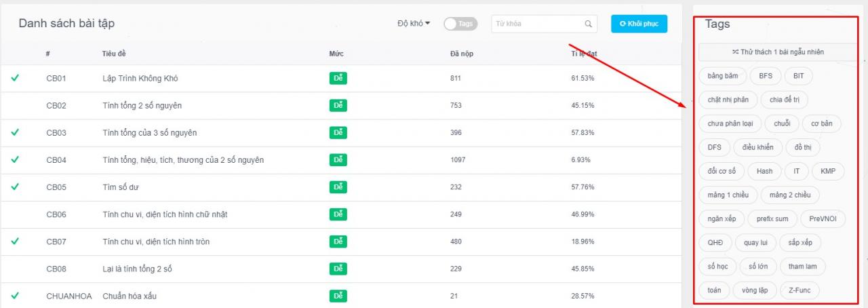Image resolution: width=868 pixels, height=308 pixels.
Task: Select the DFS tag
Action: pyautogui.click(x=714, y=147)
